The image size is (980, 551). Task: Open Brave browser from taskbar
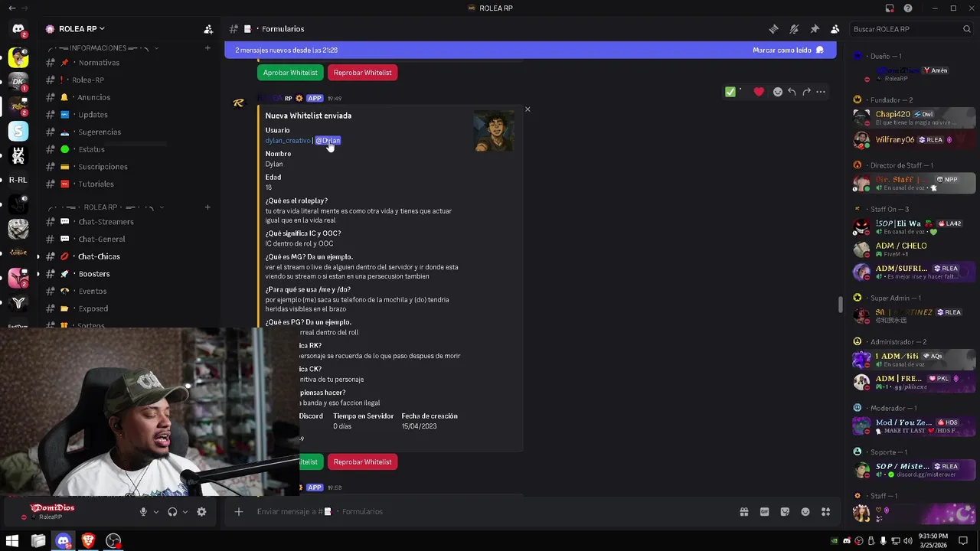(88, 541)
